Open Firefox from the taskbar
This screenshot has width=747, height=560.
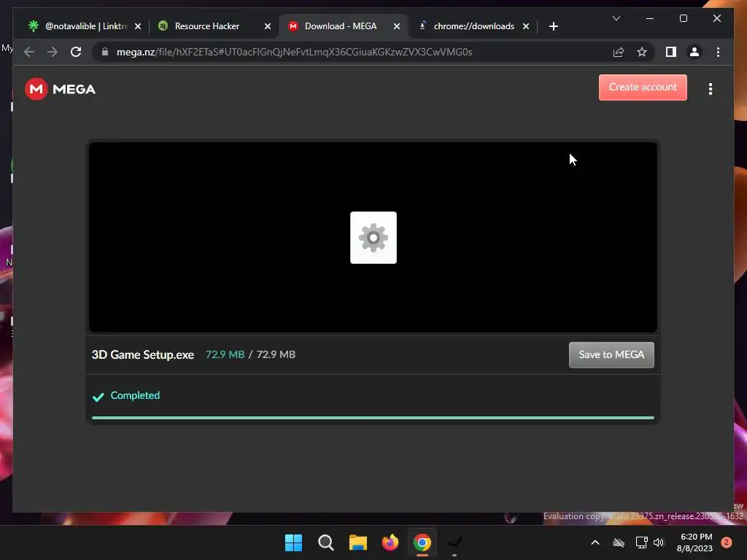coord(390,542)
